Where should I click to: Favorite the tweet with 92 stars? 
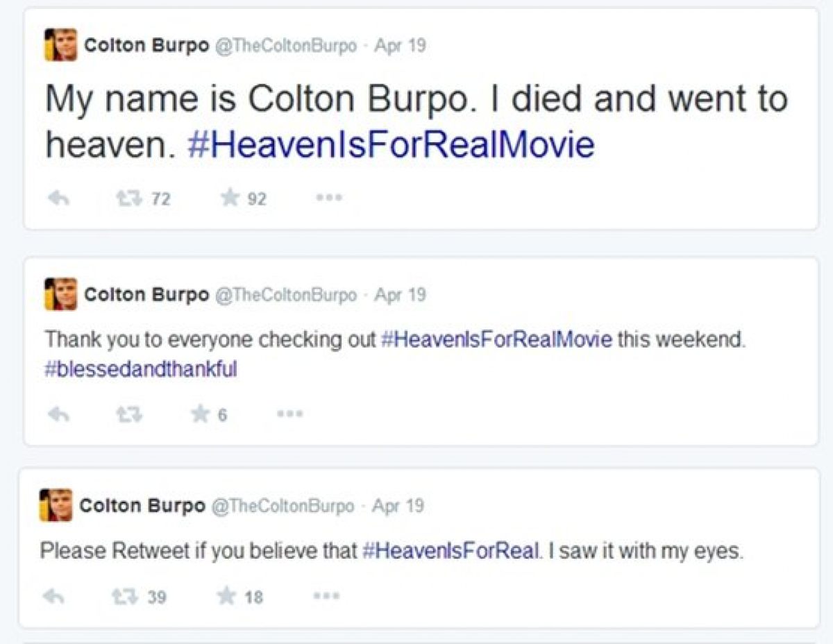(230, 199)
